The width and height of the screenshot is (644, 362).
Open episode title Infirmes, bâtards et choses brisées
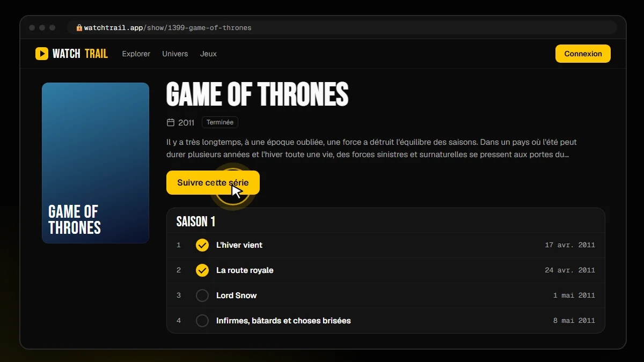pos(283,321)
